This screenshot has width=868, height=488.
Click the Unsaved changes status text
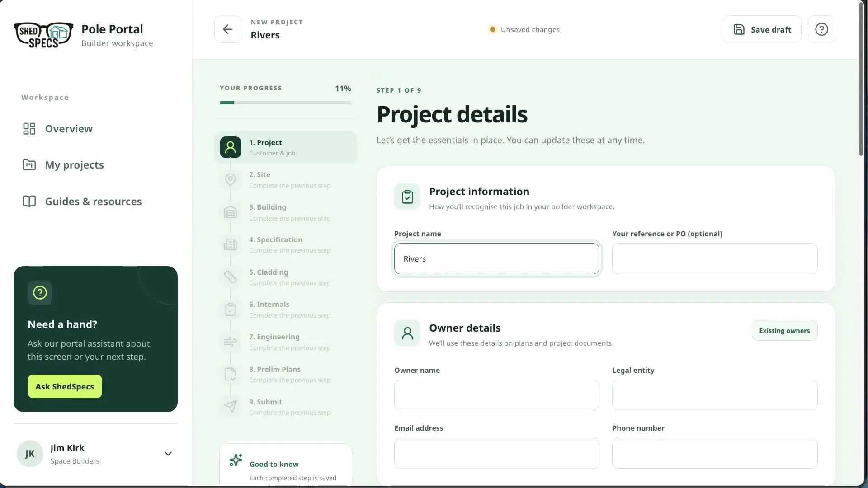[530, 29]
